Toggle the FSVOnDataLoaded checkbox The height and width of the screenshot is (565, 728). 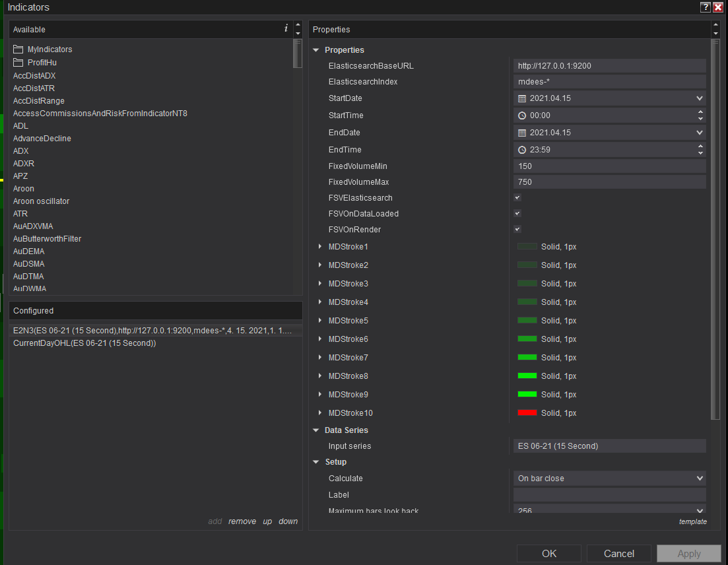point(517,214)
